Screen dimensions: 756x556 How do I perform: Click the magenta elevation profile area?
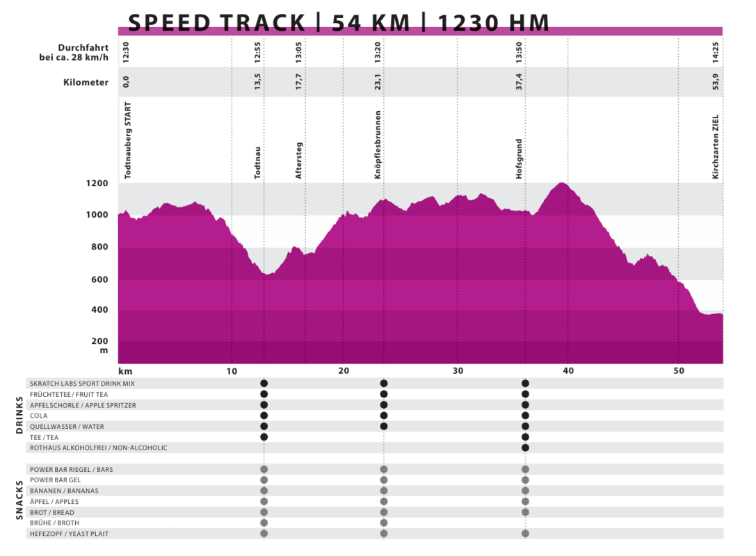click(x=417, y=292)
